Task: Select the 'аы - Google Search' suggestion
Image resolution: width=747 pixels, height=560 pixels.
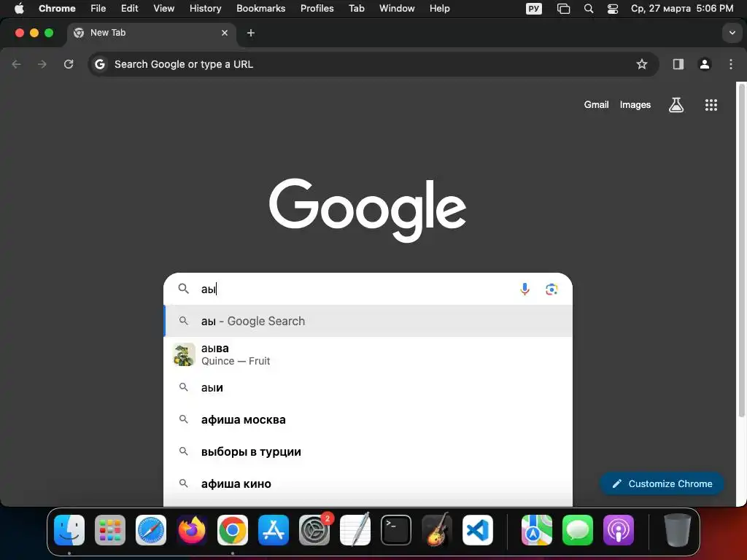Action: tap(368, 321)
